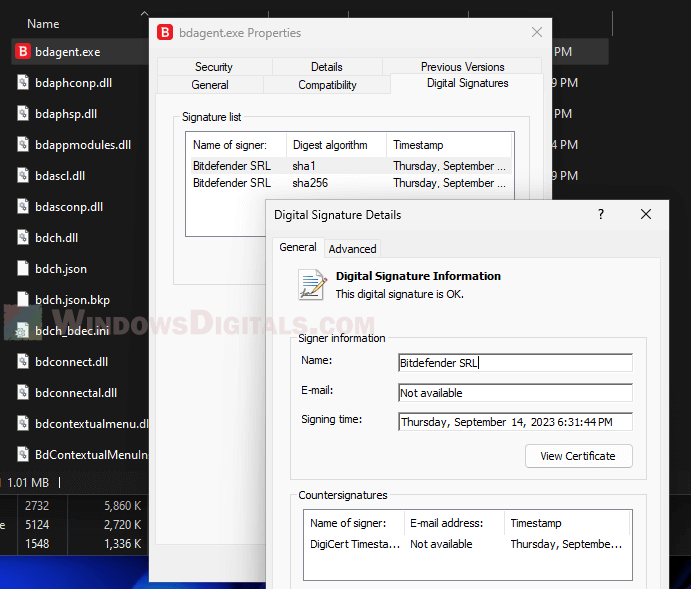Click the 1.01 MB status bar size
The image size is (691, 589).
click(28, 483)
